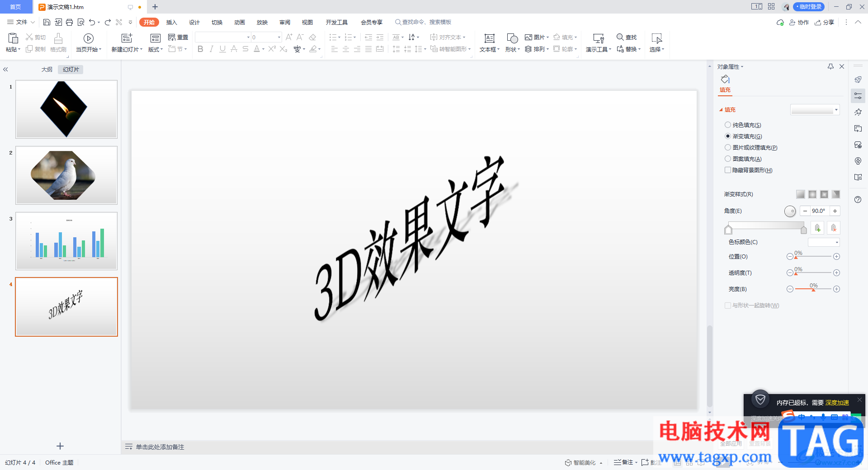Open the Arrange dropdown
The width and height of the screenshot is (868, 470).
[x=537, y=49]
